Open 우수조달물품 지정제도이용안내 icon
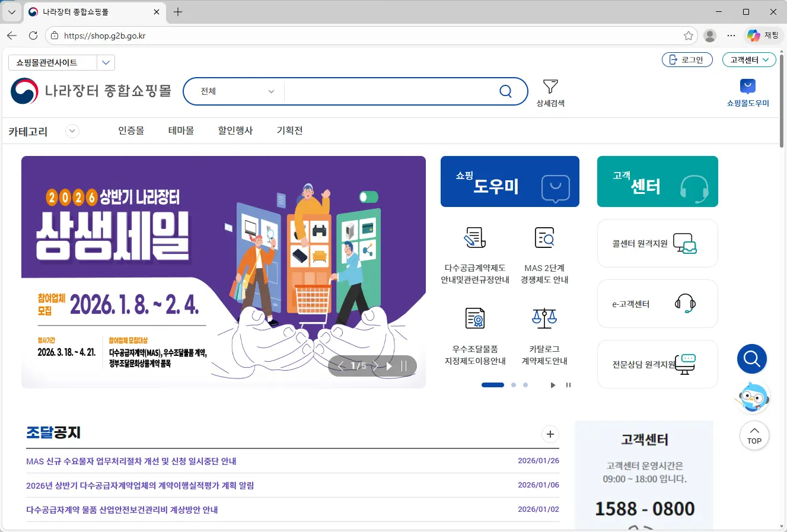The height and width of the screenshot is (532, 787). tap(475, 318)
